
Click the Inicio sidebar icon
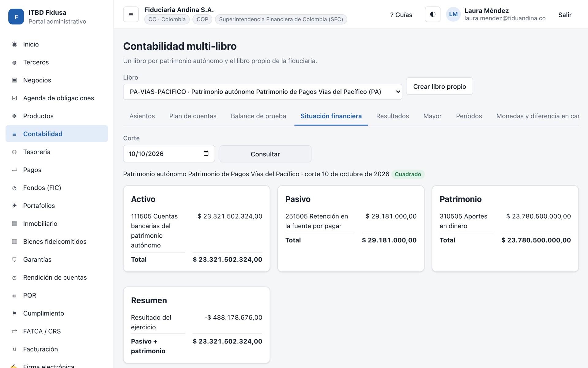(x=14, y=44)
